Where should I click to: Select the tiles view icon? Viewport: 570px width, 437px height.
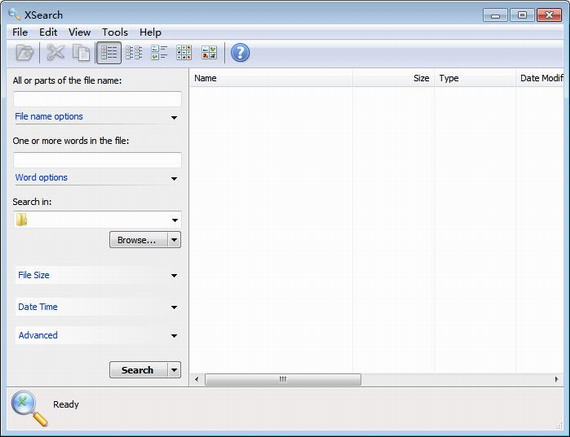click(159, 53)
